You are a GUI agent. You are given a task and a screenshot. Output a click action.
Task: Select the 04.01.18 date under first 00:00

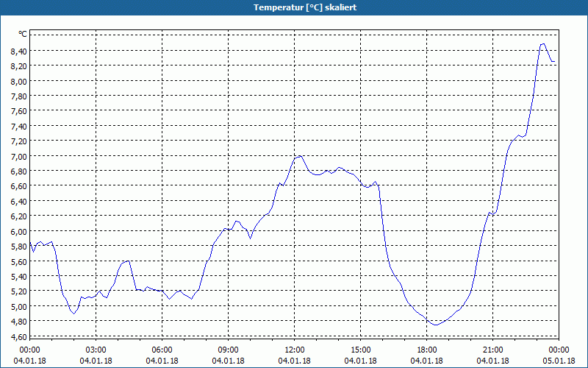[x=29, y=361]
